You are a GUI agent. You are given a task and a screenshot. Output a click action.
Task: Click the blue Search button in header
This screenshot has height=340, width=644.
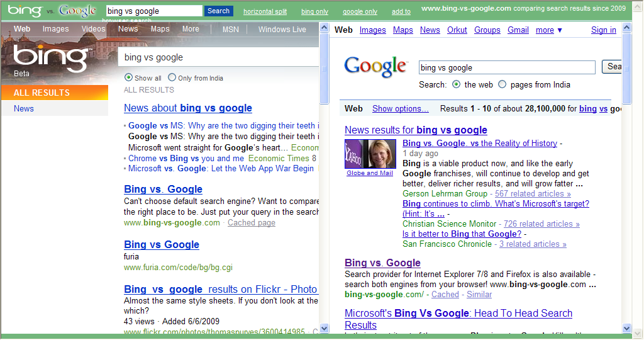pyautogui.click(x=218, y=11)
